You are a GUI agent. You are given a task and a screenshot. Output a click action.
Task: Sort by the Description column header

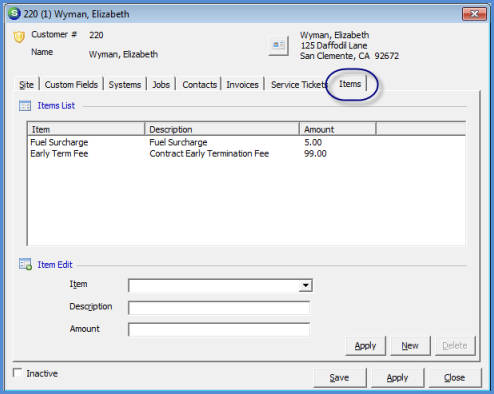pos(222,129)
